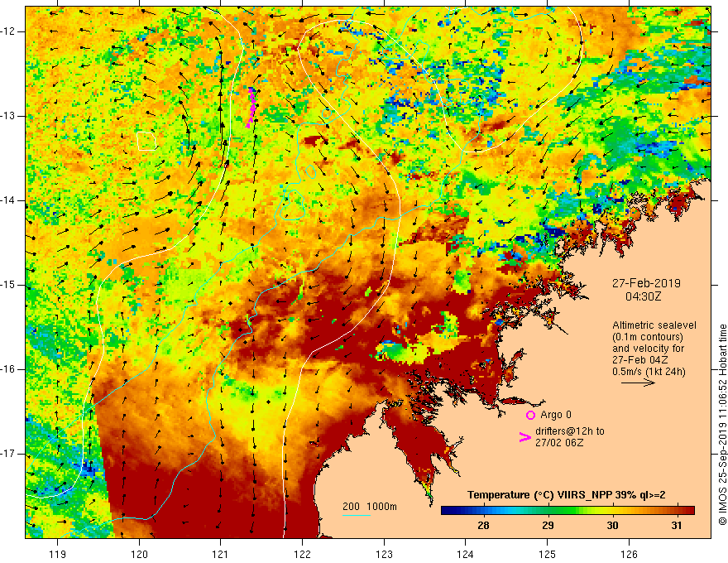Click the '200 1000m' depth contour label
The height and width of the screenshot is (563, 728).
click(x=370, y=507)
